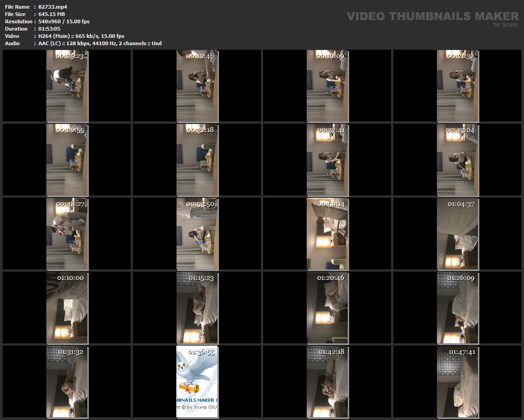Choose the thumbnail at 01:26:09
Image resolution: width=524 pixels, height=420 pixels.
point(457,308)
